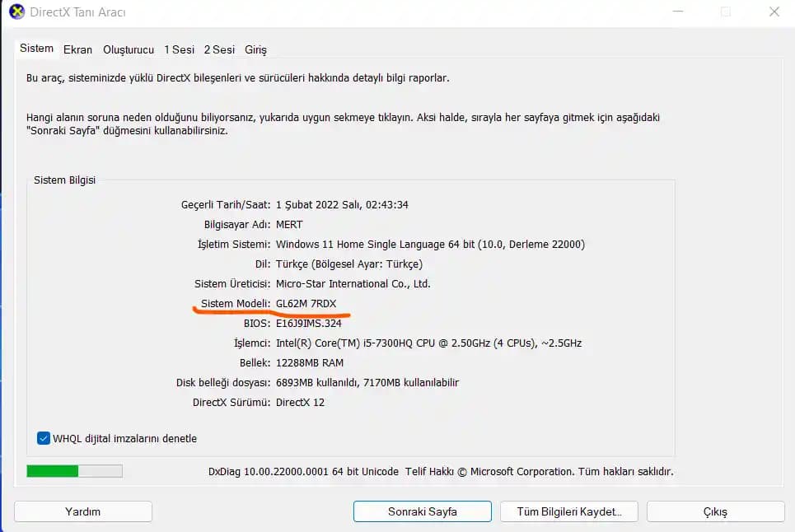Click the Sonraki Sayfa button
This screenshot has height=532, width=795.
tap(421, 511)
